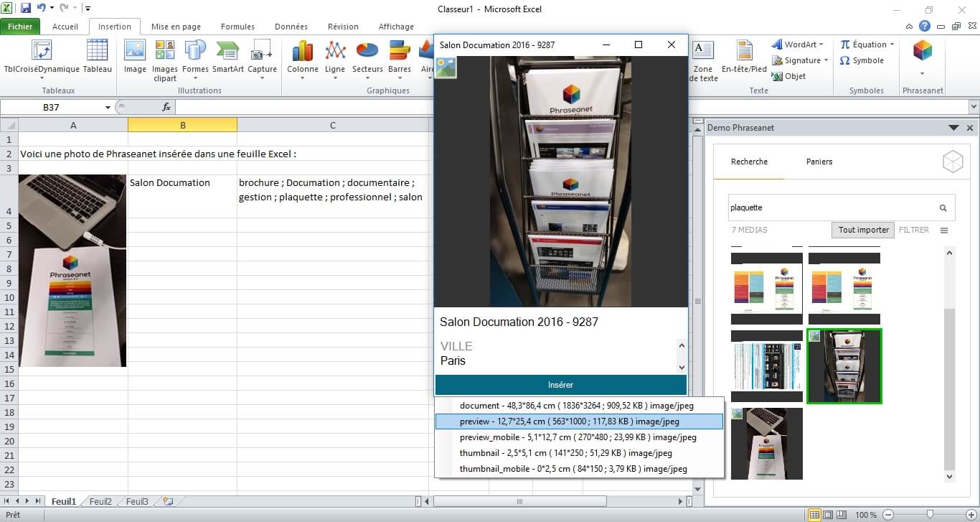980x522 pixels.
Task: Click the list menu icon next to FILTRER
Action: [x=944, y=230]
